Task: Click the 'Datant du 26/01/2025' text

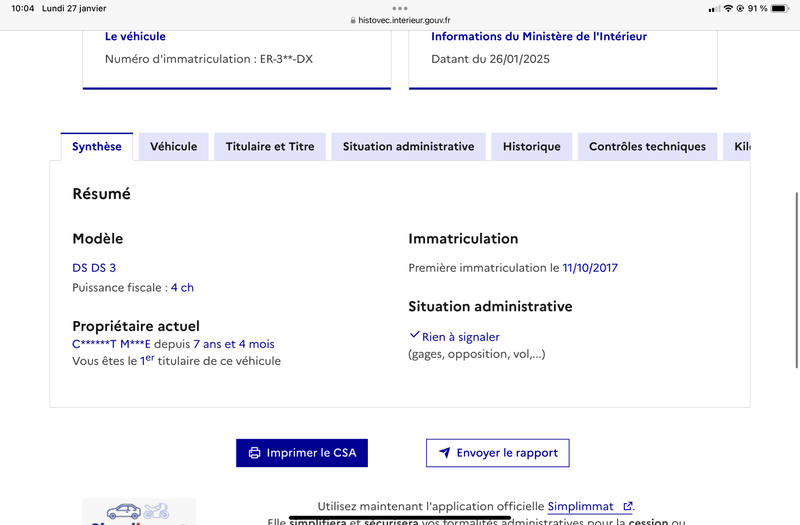Action: 490,59
